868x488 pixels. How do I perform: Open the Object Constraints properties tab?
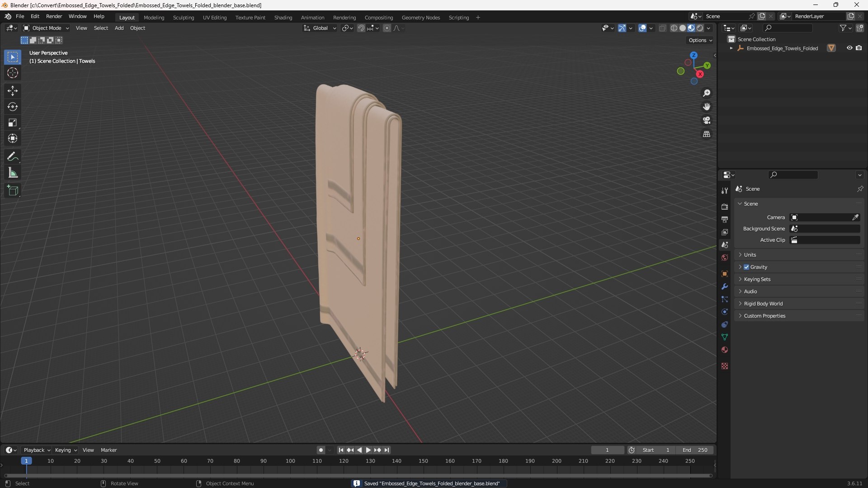pyautogui.click(x=725, y=324)
